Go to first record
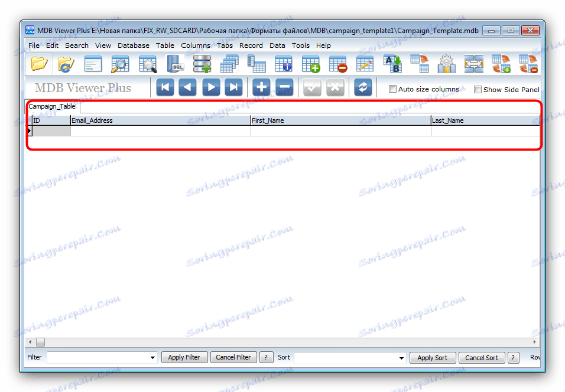The height and width of the screenshot is (392, 565). [x=165, y=87]
